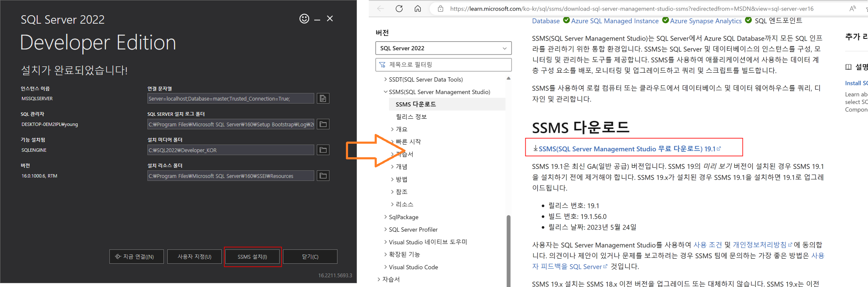Screen dimensions: 868x287
Task: Expand the 리소스 tree item
Action: [x=392, y=204]
